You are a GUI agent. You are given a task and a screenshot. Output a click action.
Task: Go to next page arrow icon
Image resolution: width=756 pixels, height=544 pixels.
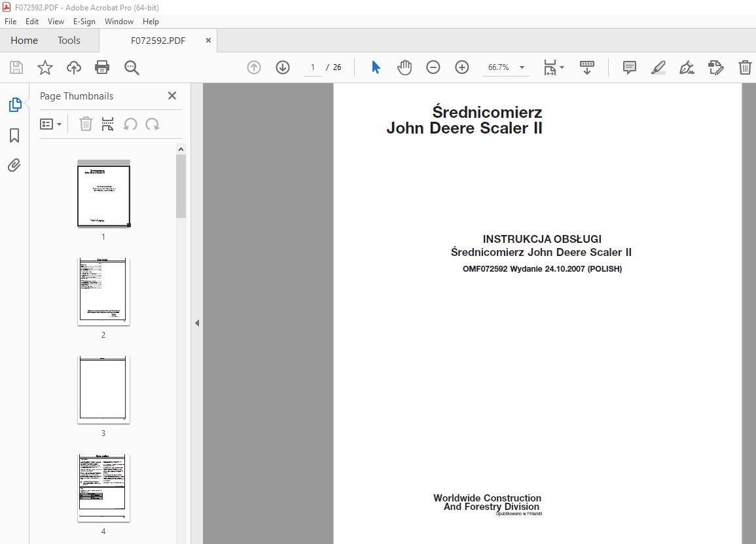283,67
